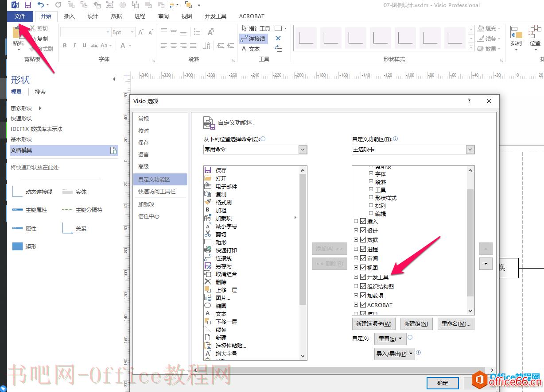The height and width of the screenshot is (392, 544).
Task: Open the 重置(E) dropdown button
Action: click(x=390, y=338)
